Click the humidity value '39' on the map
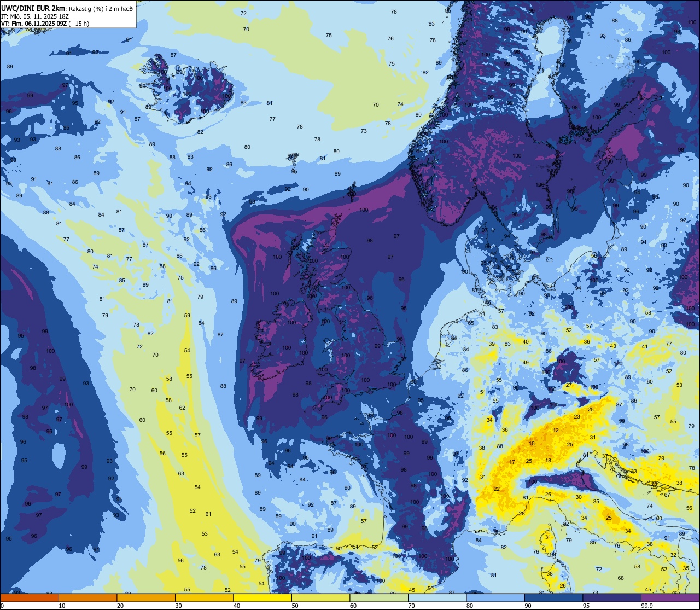Viewport: 700px width, 610px height. pos(492,344)
